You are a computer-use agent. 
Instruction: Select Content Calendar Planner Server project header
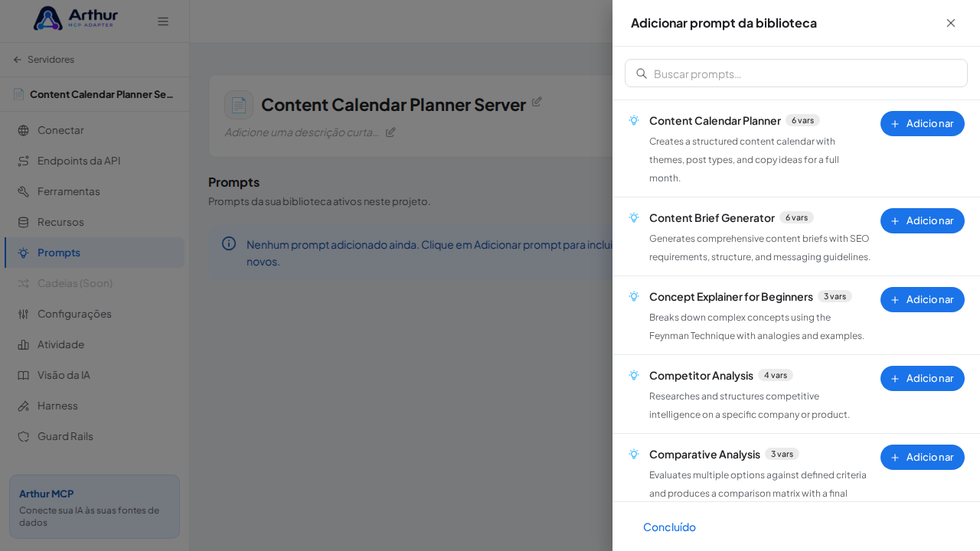click(x=94, y=94)
